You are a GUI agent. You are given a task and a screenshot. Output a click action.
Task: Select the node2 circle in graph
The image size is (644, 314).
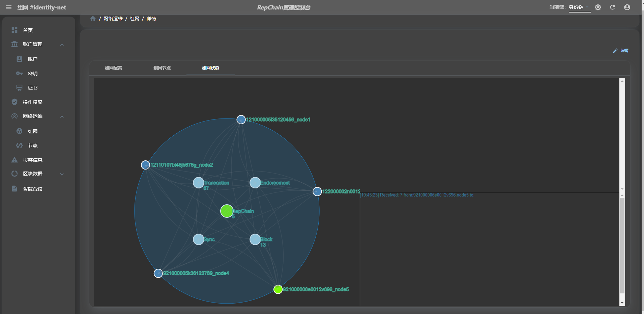click(145, 165)
